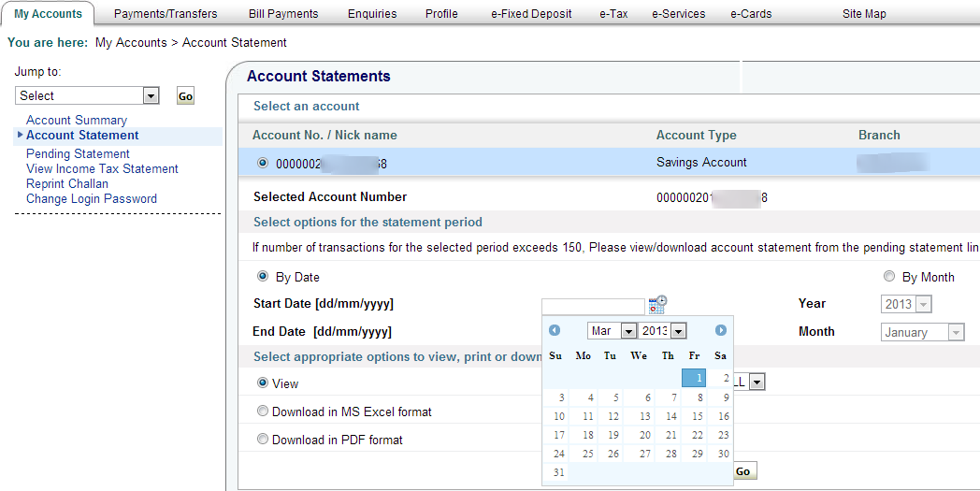
Task: Open the Profile tab
Action: (442, 14)
